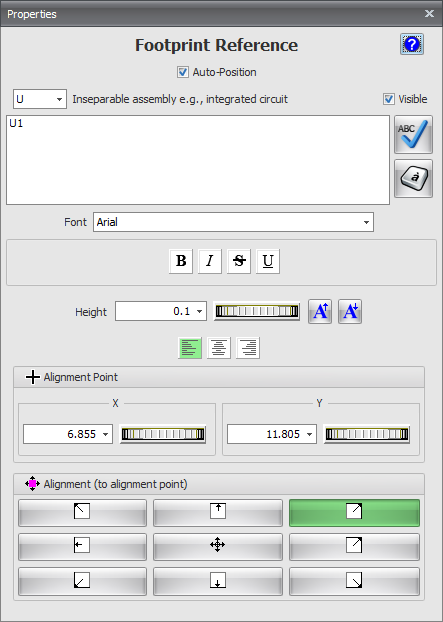Click the Footprint Reference heading
The height and width of the screenshot is (622, 443).
(x=217, y=45)
